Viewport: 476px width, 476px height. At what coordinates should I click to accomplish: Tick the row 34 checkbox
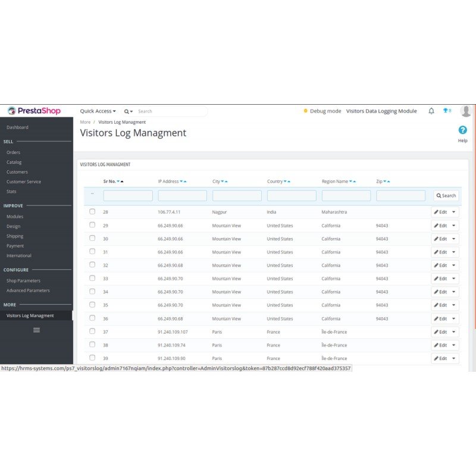[92, 292]
